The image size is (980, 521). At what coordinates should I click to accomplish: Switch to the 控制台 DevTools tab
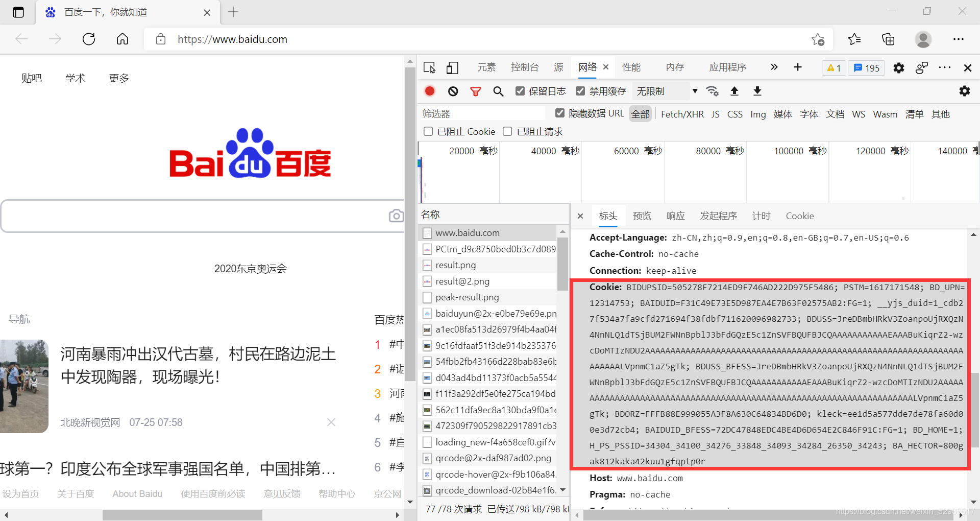[x=525, y=67]
